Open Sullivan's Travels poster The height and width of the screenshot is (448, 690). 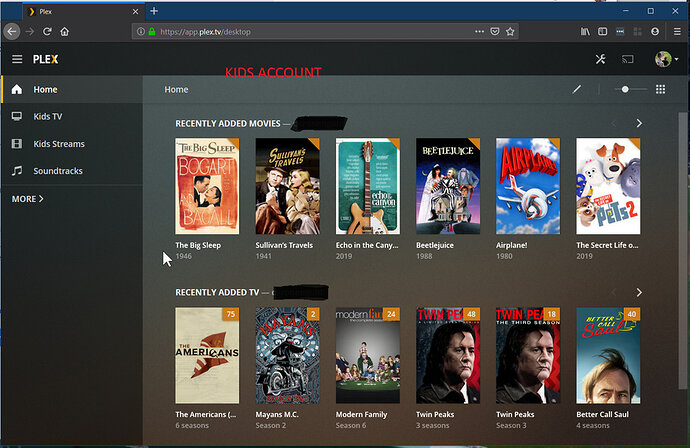click(288, 186)
